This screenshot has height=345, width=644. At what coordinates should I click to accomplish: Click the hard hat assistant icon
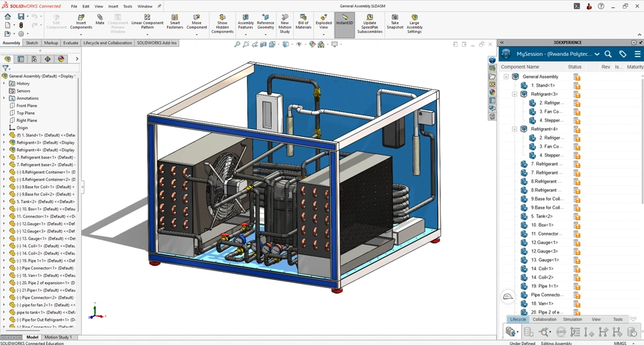click(508, 297)
